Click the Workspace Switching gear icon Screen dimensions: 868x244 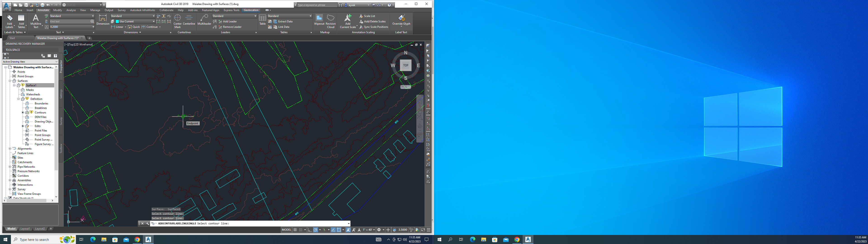click(x=379, y=230)
